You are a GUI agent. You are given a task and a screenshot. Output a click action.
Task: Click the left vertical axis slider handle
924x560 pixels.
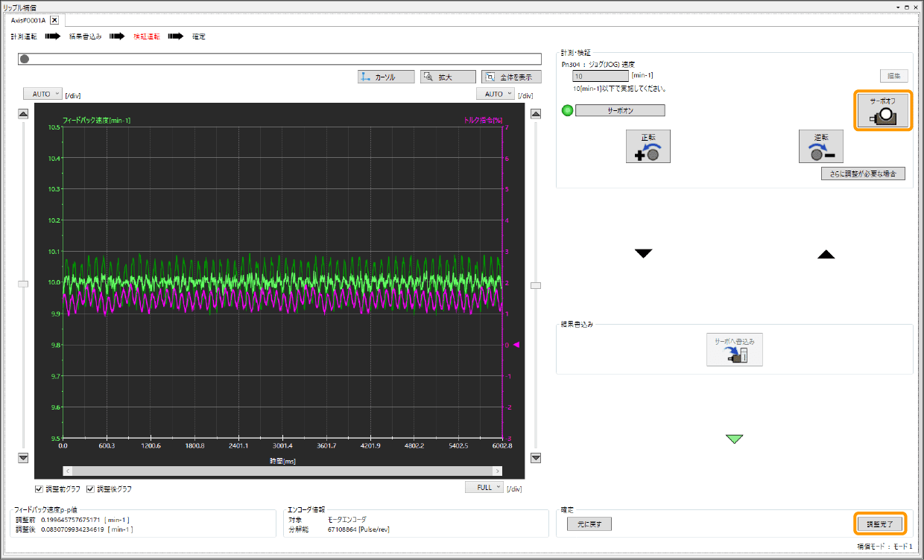tap(23, 284)
